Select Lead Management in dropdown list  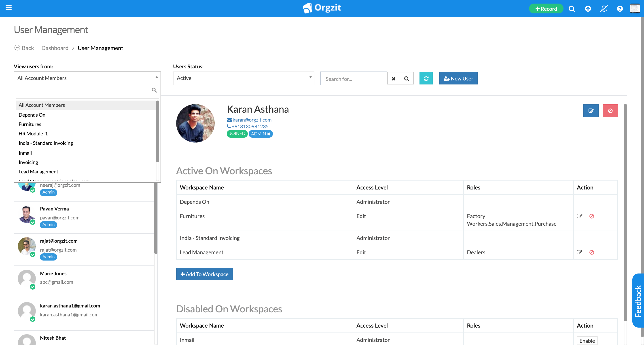[x=85, y=172]
